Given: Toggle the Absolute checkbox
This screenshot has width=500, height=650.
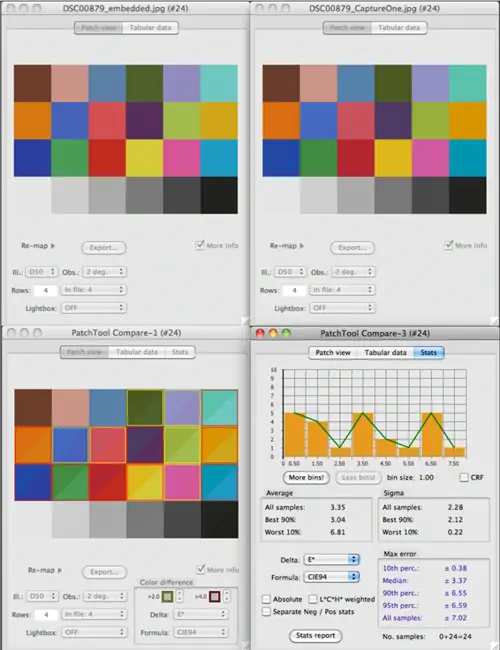Looking at the screenshot, I should [x=267, y=599].
